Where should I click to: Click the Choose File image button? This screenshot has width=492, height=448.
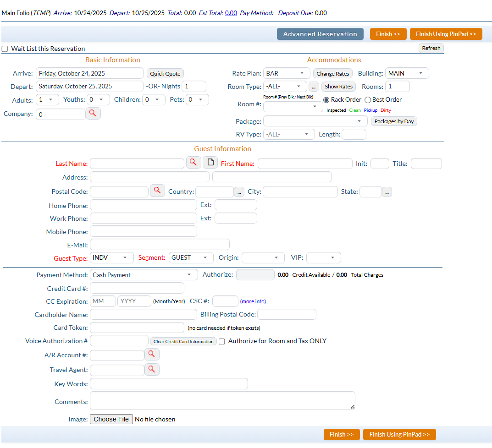(111, 419)
